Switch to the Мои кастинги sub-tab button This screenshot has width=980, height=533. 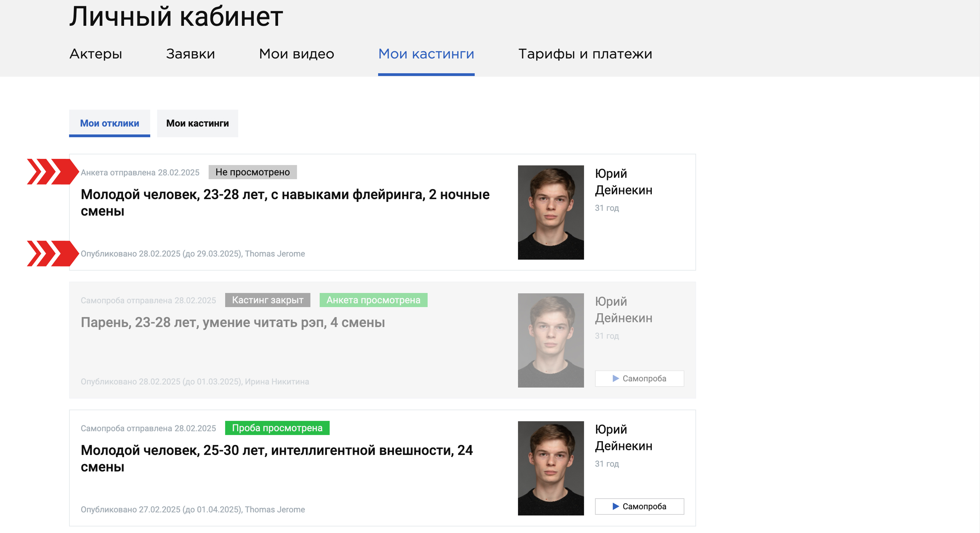tap(197, 123)
